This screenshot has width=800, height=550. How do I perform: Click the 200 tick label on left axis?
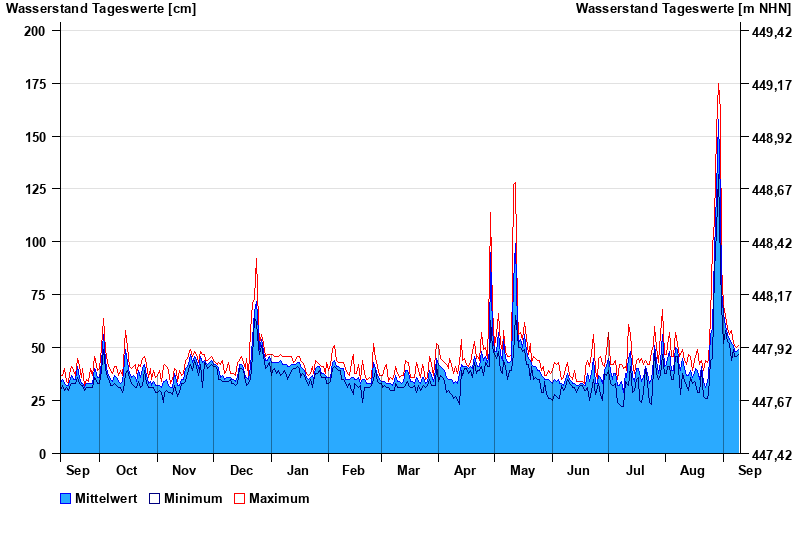[x=35, y=31]
